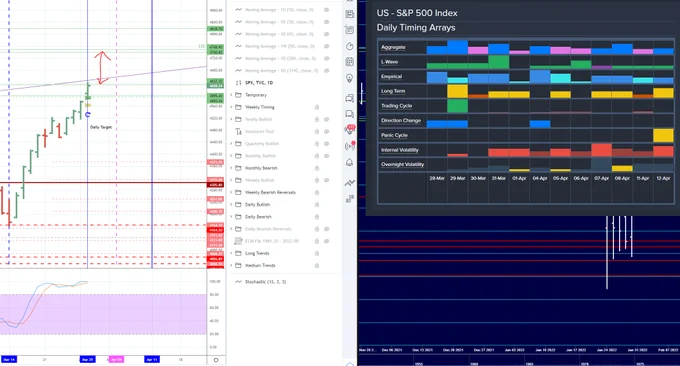Click the yellow Panic Cycle bar on 12-Apr

pos(663,136)
